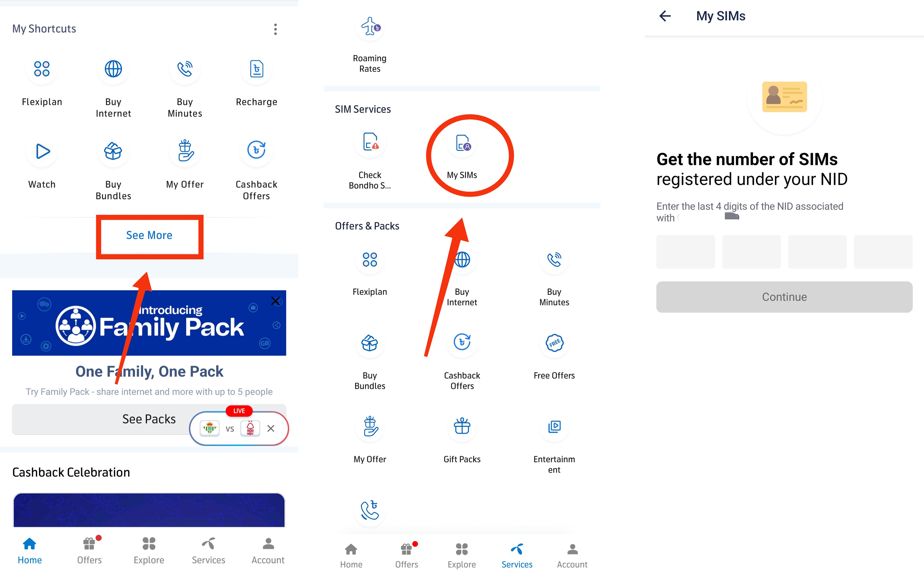
Task: Tap the See Packs button
Action: click(x=149, y=419)
